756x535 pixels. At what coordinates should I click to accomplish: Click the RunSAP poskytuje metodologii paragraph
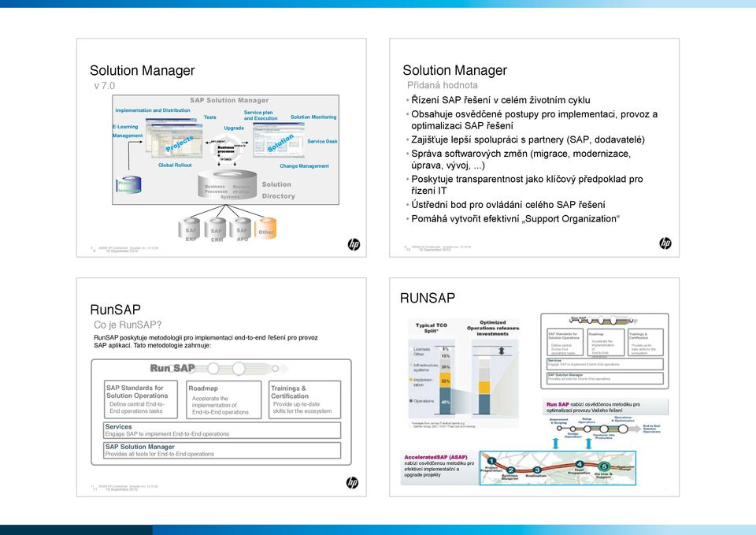[x=206, y=341]
